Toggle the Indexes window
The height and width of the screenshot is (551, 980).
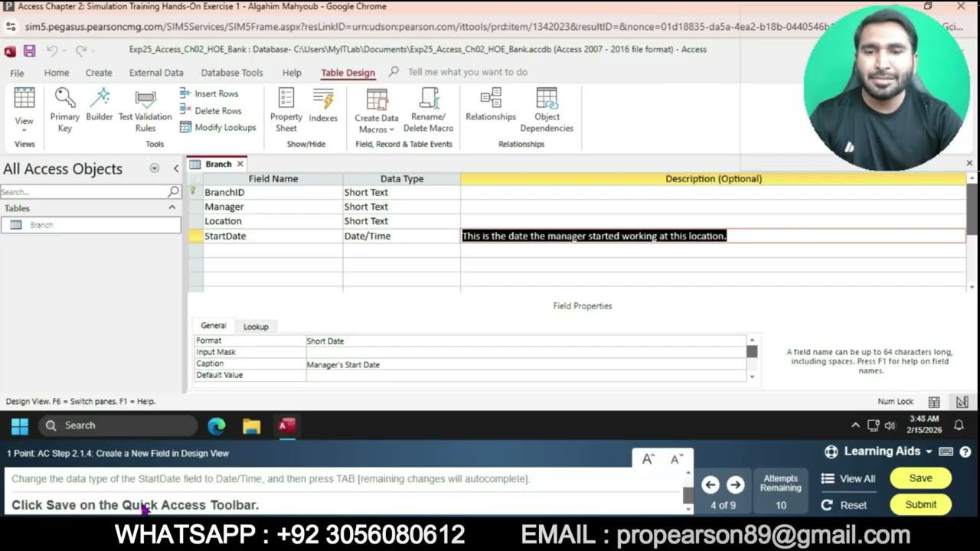(x=323, y=105)
